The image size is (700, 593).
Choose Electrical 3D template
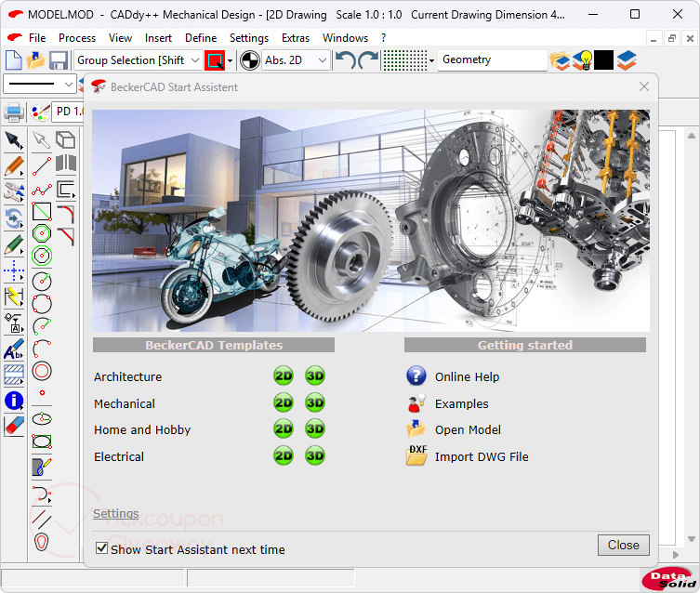[x=315, y=455]
